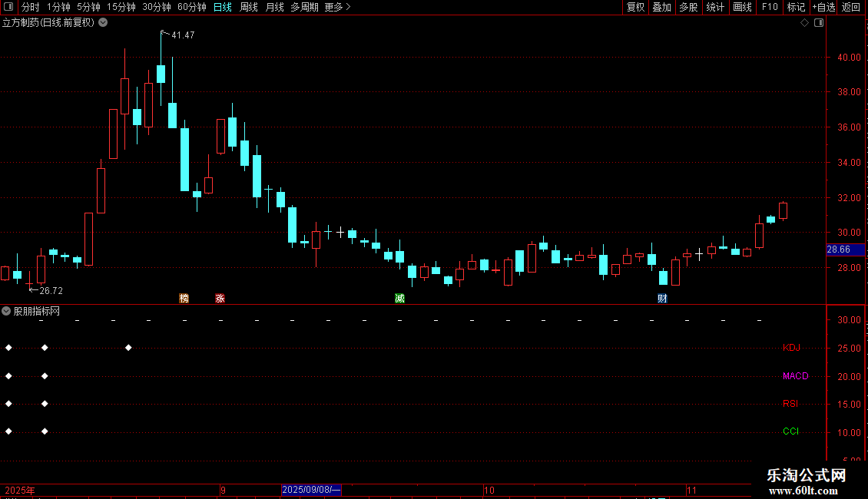Open F10 company info

point(770,7)
